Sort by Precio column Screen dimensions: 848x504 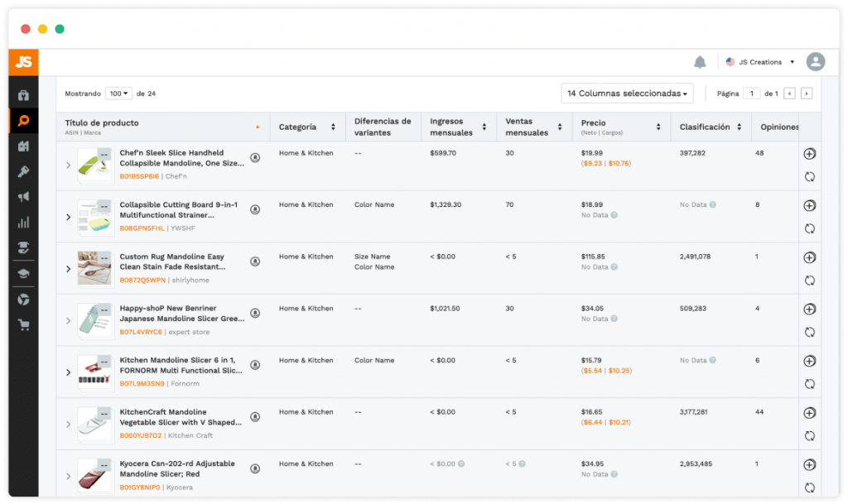click(x=658, y=127)
